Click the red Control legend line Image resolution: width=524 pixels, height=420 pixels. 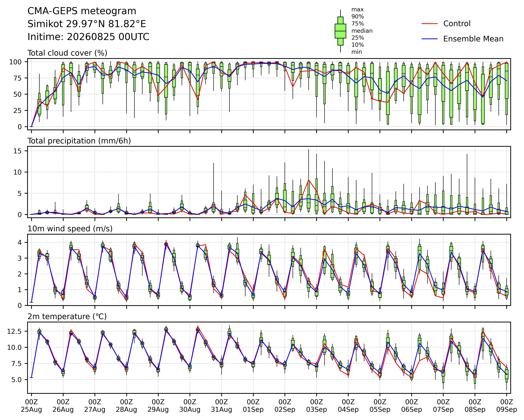point(429,24)
